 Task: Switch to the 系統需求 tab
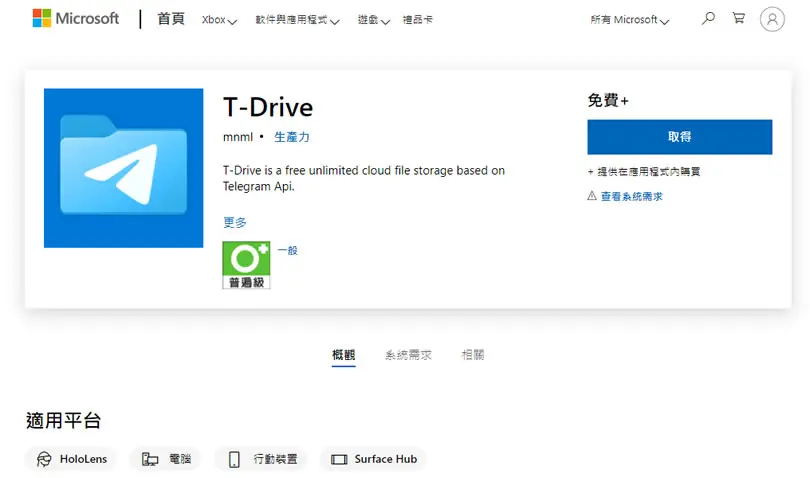click(408, 355)
